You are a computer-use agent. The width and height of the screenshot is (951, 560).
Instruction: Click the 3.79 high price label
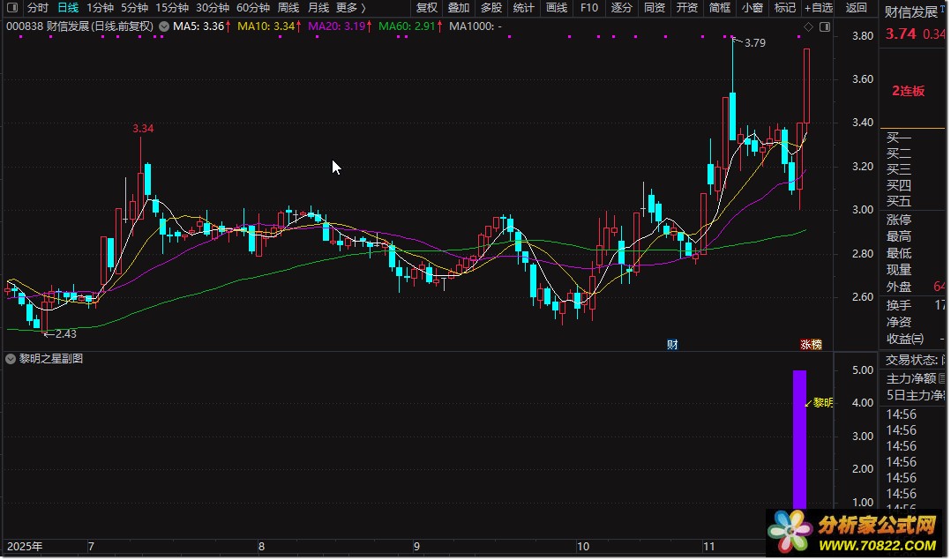tap(754, 42)
